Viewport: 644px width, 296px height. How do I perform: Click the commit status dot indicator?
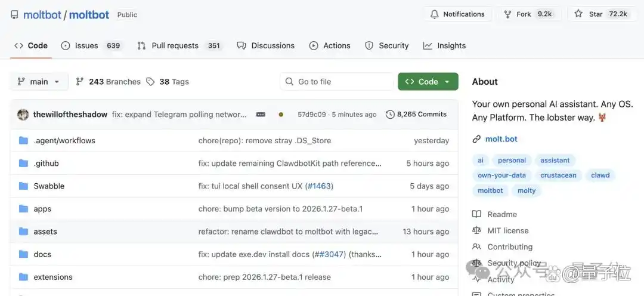[x=281, y=115]
